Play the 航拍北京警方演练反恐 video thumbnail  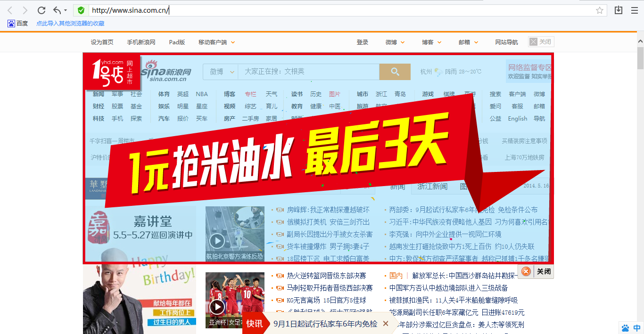235,234
